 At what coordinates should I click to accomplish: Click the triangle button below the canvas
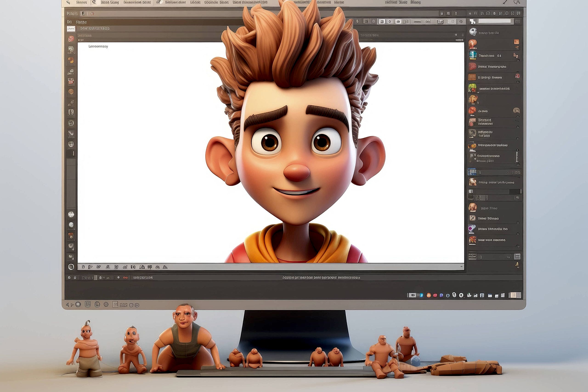pyautogui.click(x=165, y=267)
